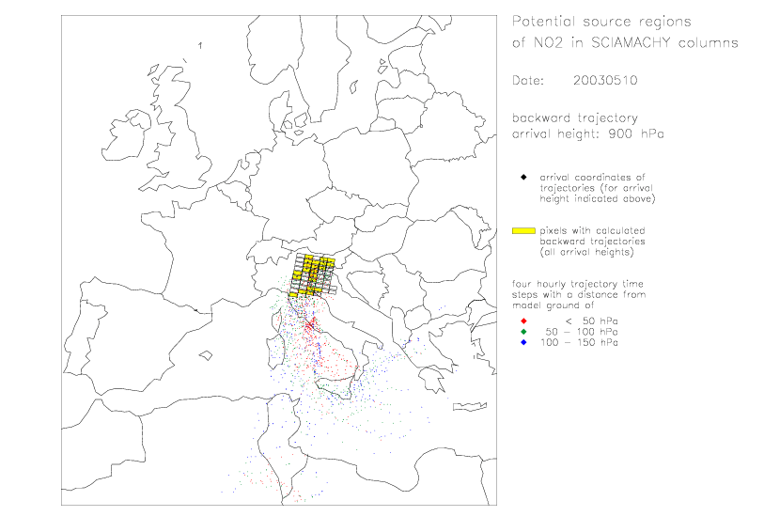Click the red diamond legend marker

[x=522, y=321]
